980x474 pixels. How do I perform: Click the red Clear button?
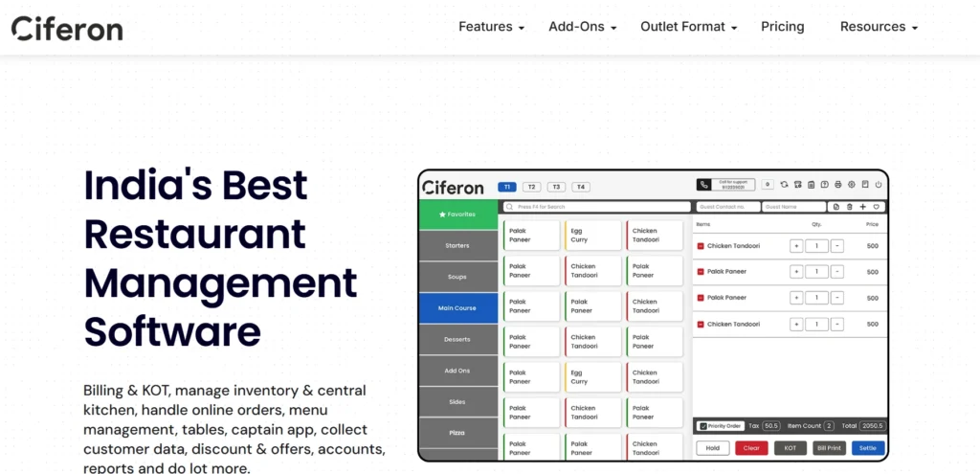coord(751,448)
